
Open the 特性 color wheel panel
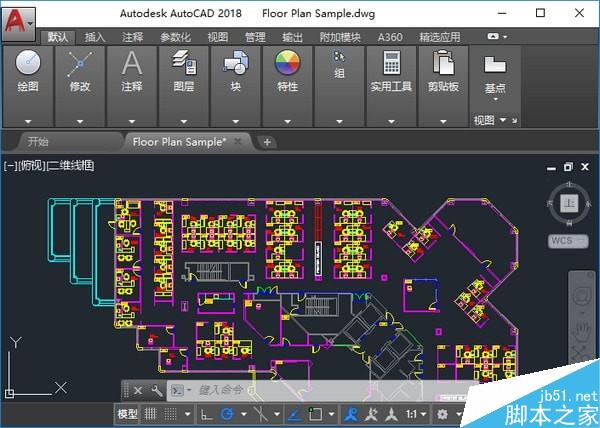(287, 63)
